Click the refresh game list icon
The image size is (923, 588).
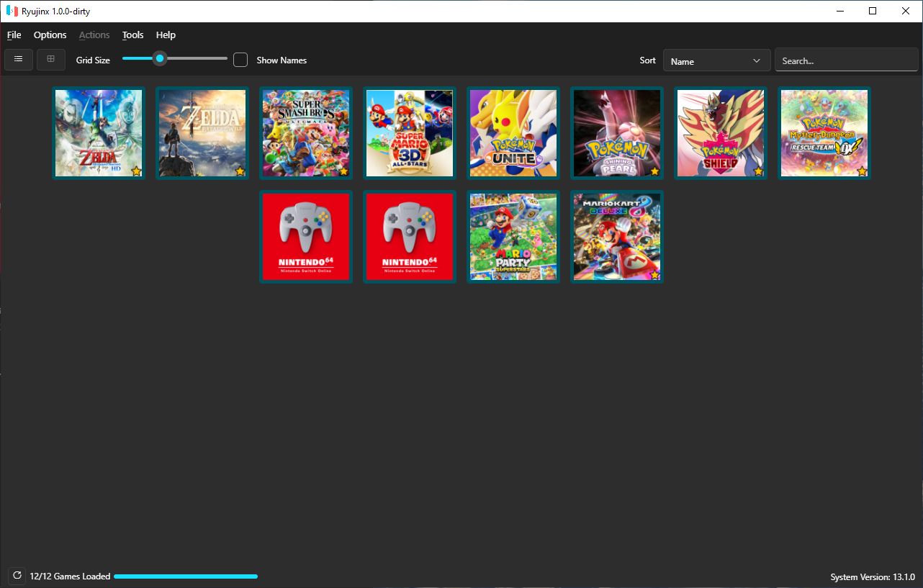coord(16,576)
